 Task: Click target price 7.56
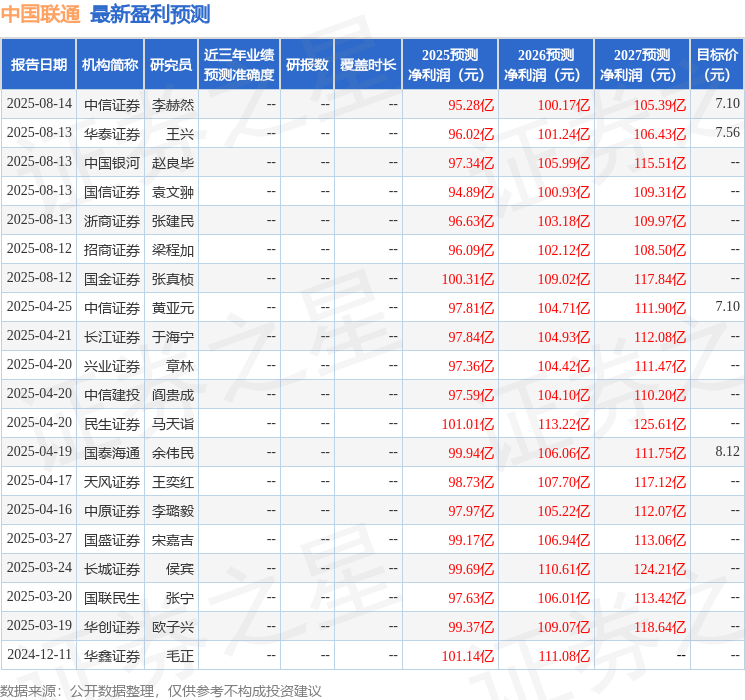coord(727,132)
